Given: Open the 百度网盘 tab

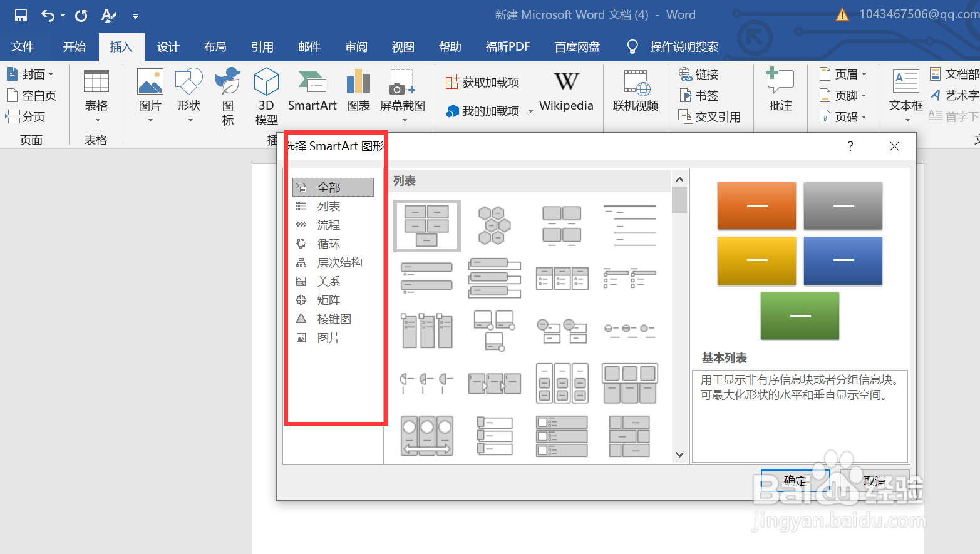Looking at the screenshot, I should point(577,47).
